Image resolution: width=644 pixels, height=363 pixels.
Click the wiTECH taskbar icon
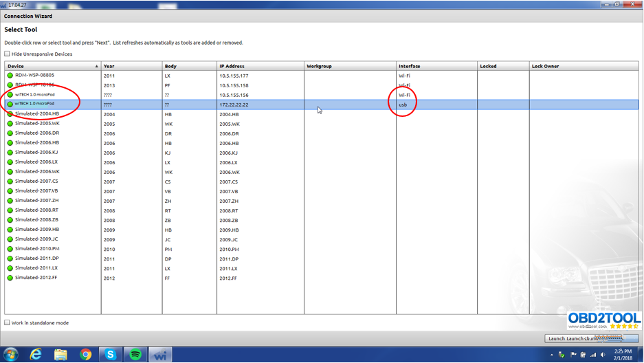click(x=160, y=354)
